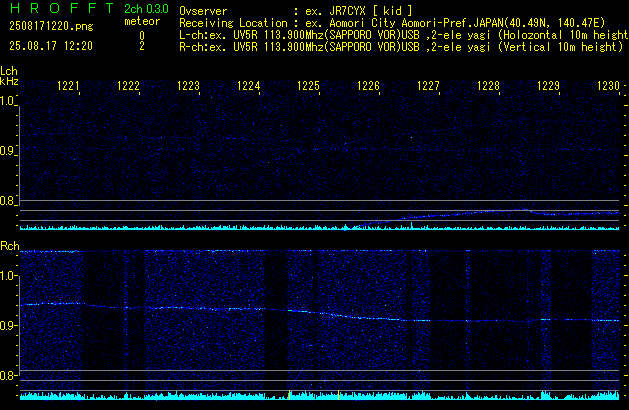629x410 pixels.
Task: Click the 1223 time marker
Action: [x=189, y=86]
